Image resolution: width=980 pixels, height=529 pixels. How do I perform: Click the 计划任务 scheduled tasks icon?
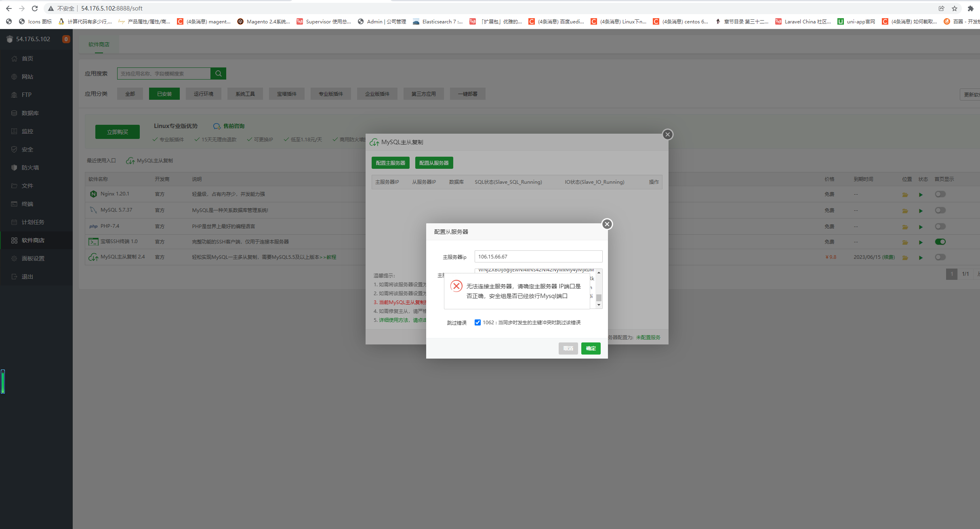pos(14,222)
